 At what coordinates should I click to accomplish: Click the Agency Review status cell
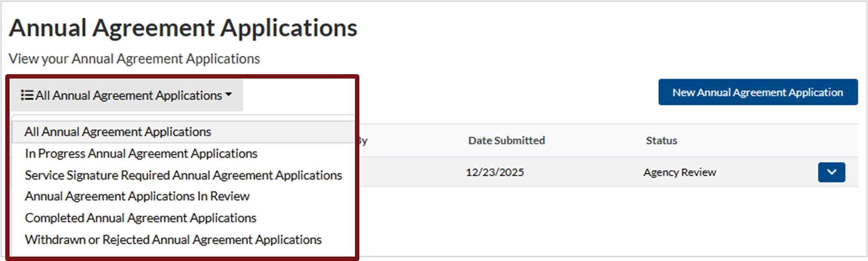(x=679, y=172)
